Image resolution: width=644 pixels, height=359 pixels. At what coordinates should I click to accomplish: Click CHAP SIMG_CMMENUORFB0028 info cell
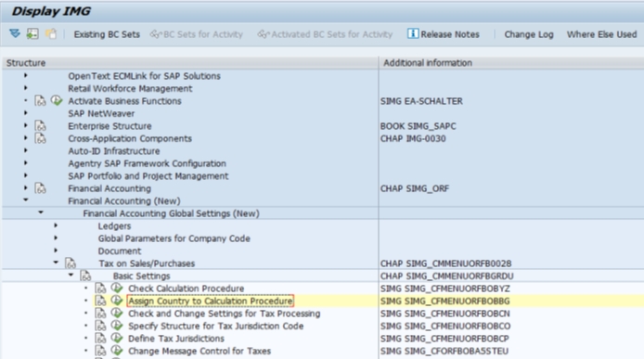point(445,263)
